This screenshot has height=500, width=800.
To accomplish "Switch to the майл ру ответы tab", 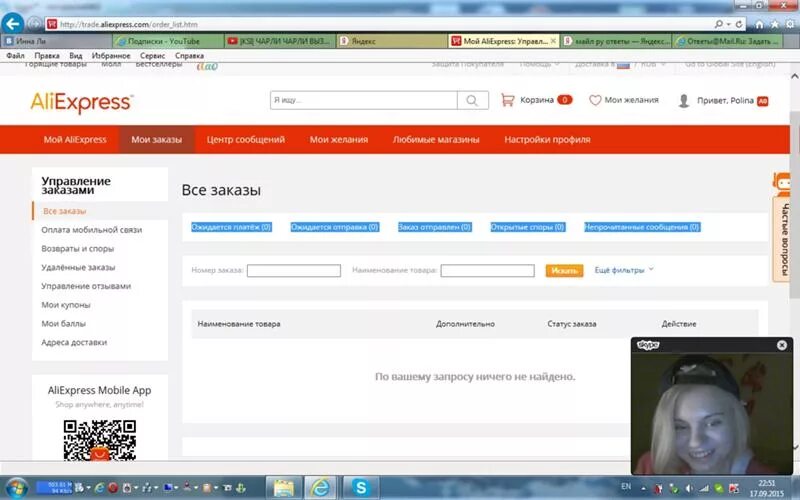I will (616, 41).
